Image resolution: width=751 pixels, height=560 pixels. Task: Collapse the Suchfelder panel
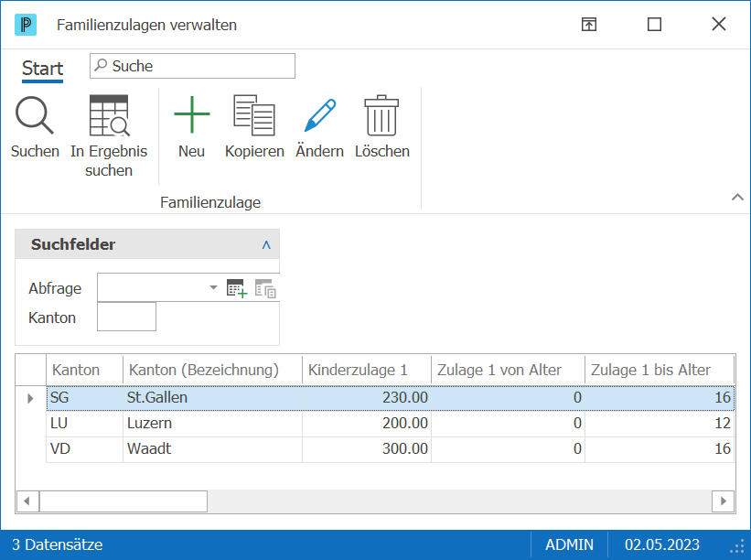tap(266, 245)
